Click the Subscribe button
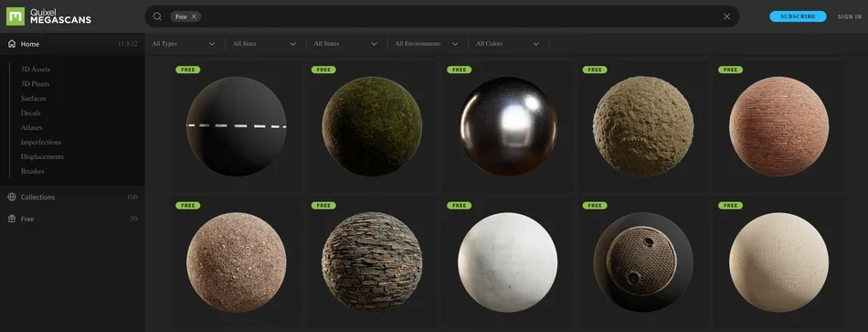 coord(798,16)
